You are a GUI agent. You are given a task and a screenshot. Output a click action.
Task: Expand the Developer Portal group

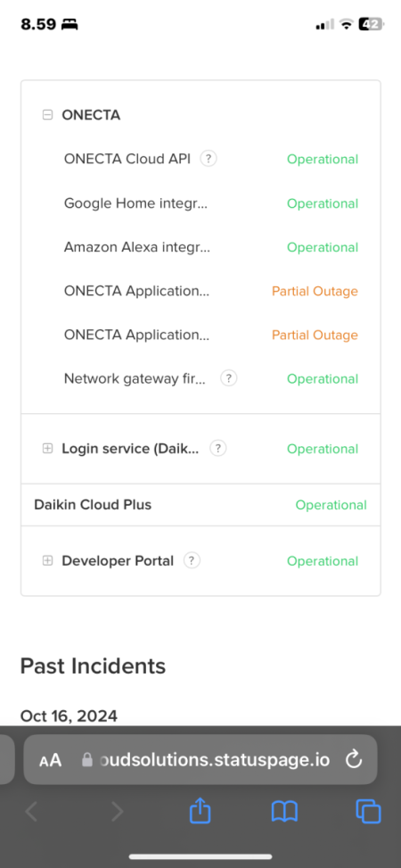point(47,561)
